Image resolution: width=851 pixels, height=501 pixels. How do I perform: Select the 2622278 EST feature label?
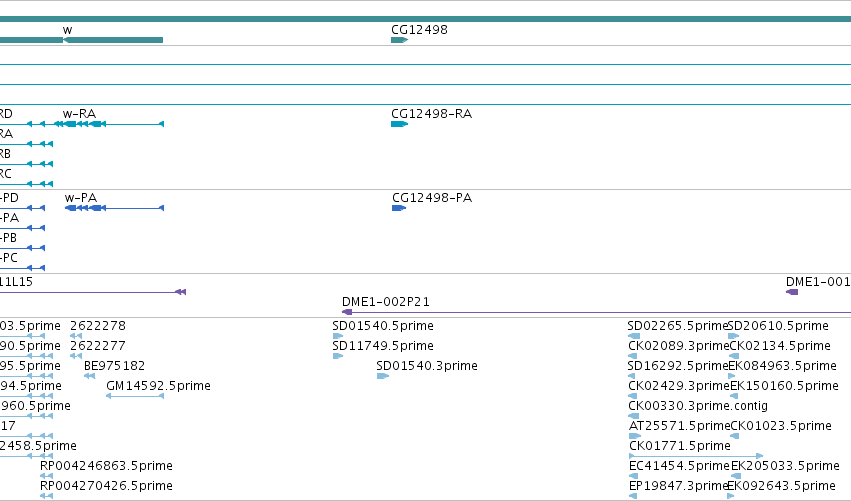click(98, 326)
